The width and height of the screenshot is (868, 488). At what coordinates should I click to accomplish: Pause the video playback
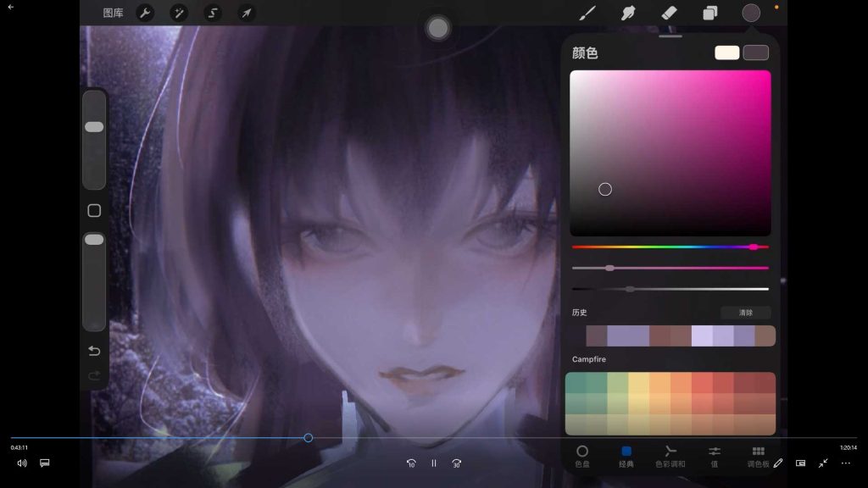tap(434, 463)
